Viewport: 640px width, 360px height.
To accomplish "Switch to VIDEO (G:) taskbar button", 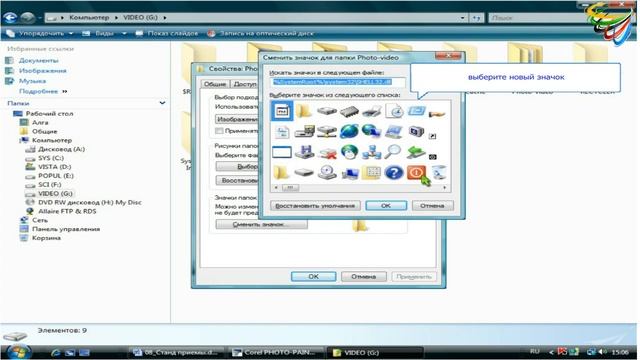I will 375,352.
